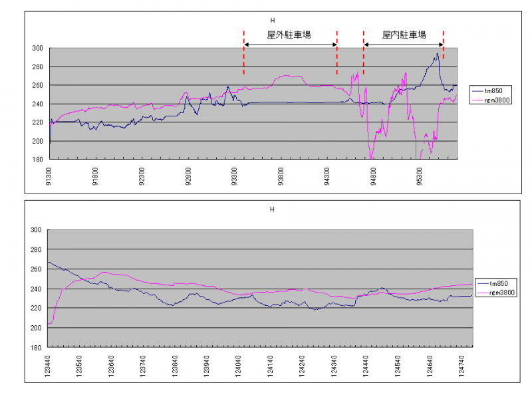
Task: Click the double arrow under 屋内駐車場
Action: tap(404, 45)
